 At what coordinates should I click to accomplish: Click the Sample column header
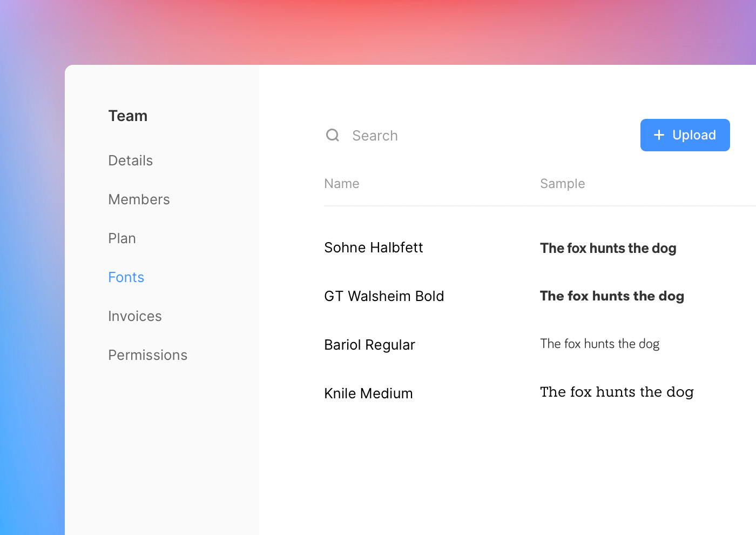[x=563, y=184]
